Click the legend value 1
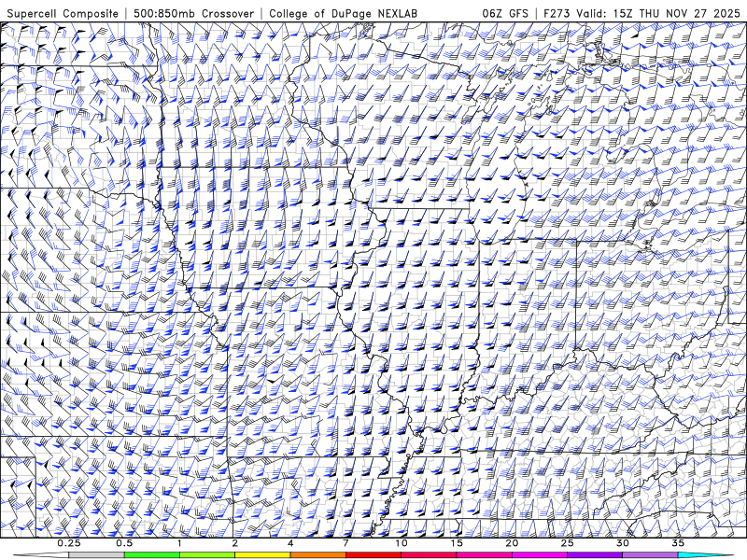747x560 pixels. (179, 543)
